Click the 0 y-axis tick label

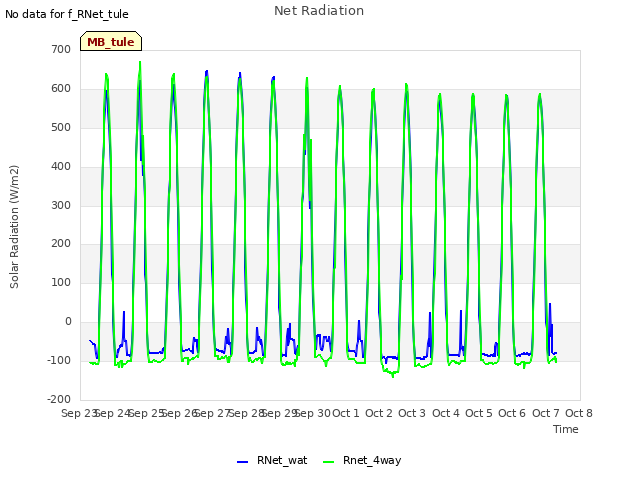pos(68,322)
